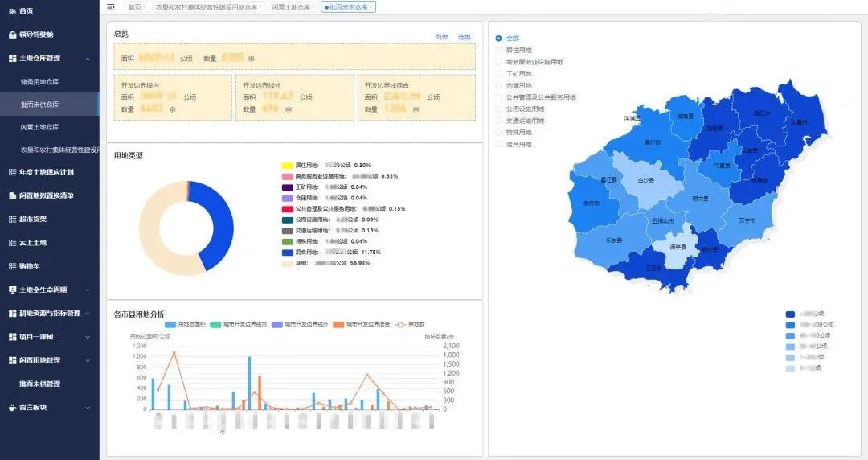Toggle 城市开发边界线外 series in chart legend
The width and height of the screenshot is (868, 460).
[300, 324]
